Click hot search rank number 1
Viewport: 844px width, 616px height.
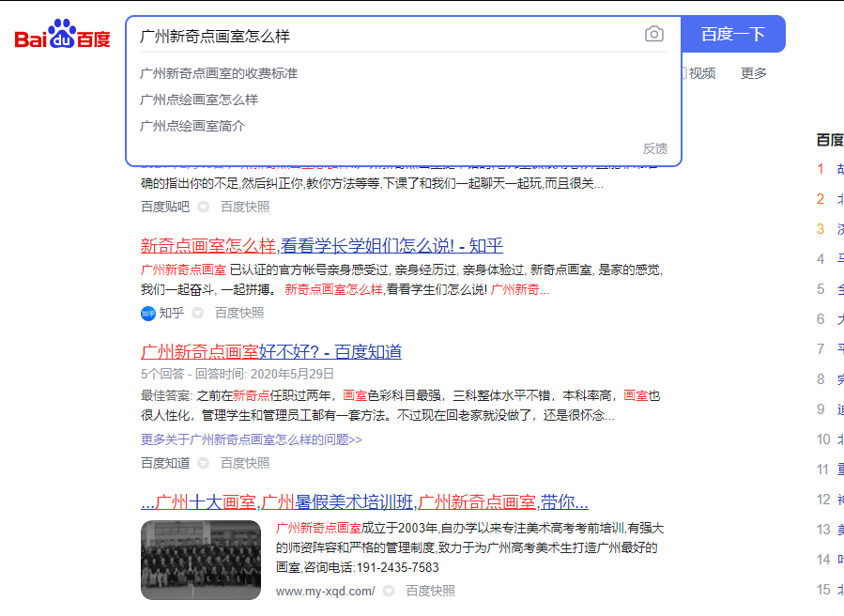click(821, 169)
